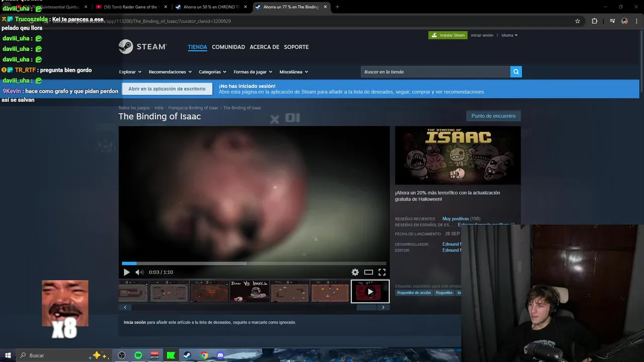Viewport: 644px width, 362px height.
Task: Select the Isaac vs Larry Jr. thumbnail
Action: tap(250, 292)
